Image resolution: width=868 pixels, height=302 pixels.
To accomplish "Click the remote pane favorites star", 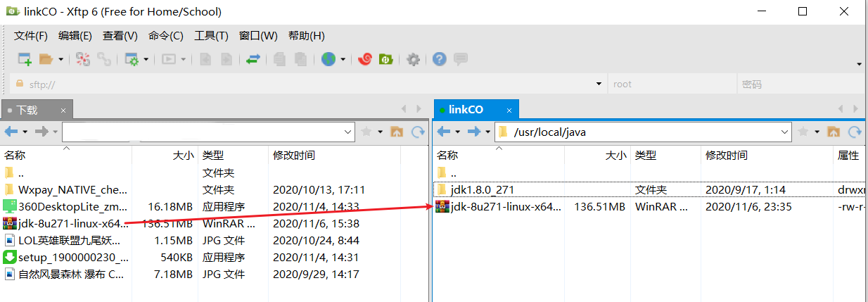I will 803,132.
